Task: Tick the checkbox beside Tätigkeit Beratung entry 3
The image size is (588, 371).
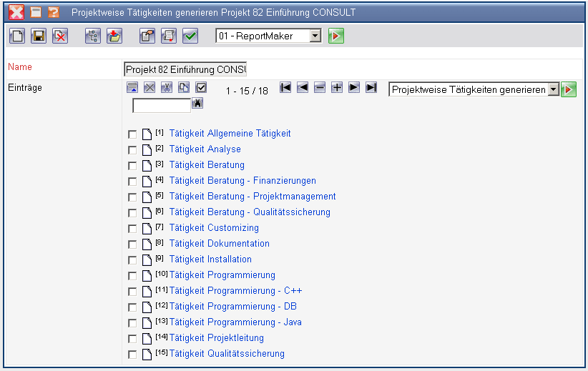Action: (132, 166)
